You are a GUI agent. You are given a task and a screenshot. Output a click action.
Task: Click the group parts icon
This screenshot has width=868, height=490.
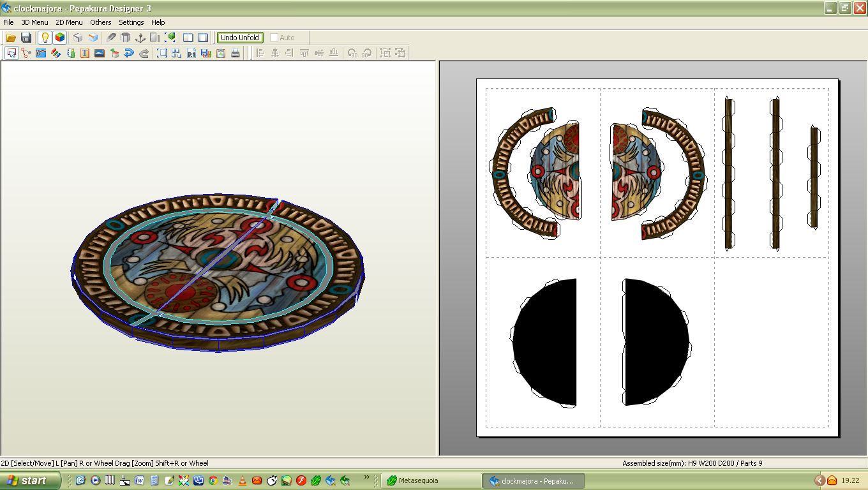[x=385, y=53]
